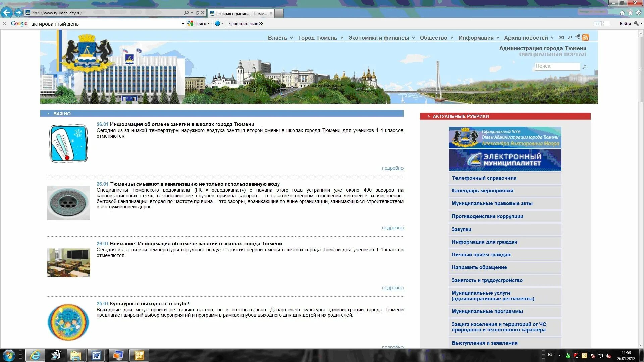Screen dimensions: 644x362
Task: Open 'Телефонный справочник' rubric
Action: (505, 178)
